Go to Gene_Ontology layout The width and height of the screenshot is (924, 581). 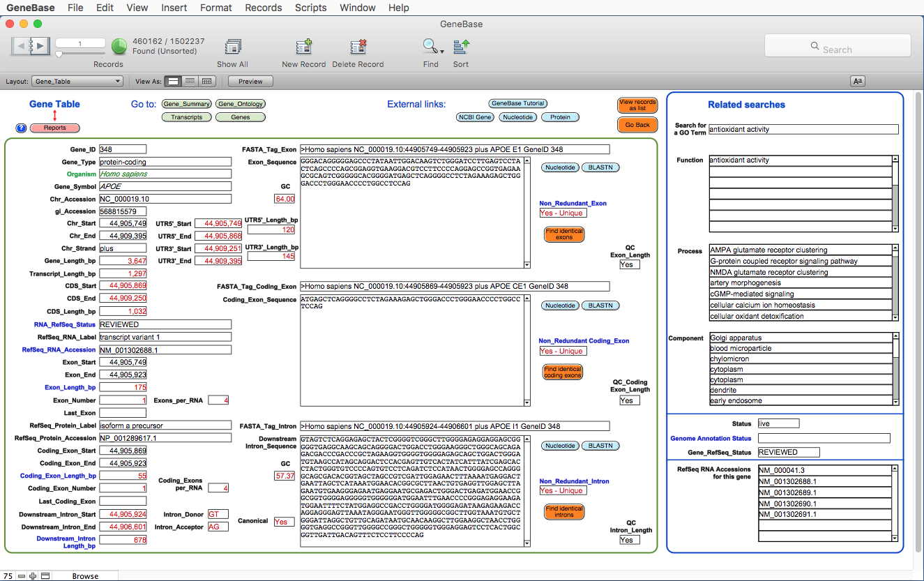[x=241, y=104]
